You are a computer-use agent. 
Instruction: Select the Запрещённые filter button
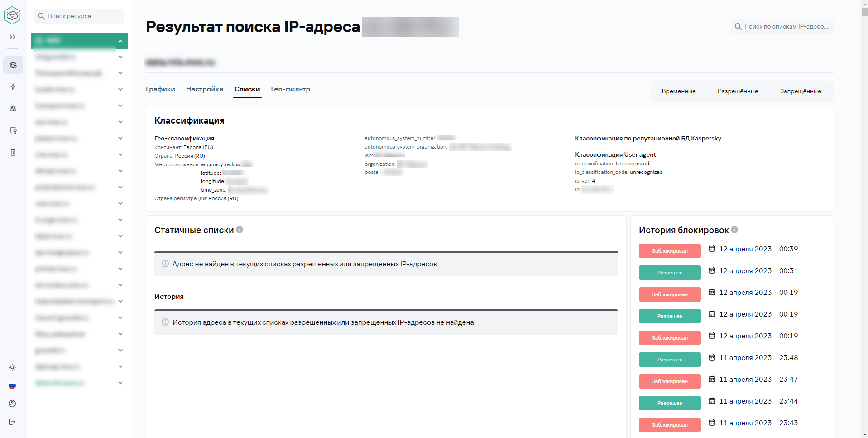coord(800,91)
